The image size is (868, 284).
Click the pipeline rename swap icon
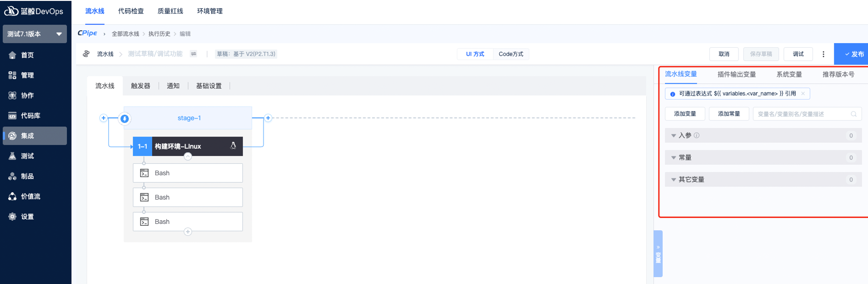(194, 54)
